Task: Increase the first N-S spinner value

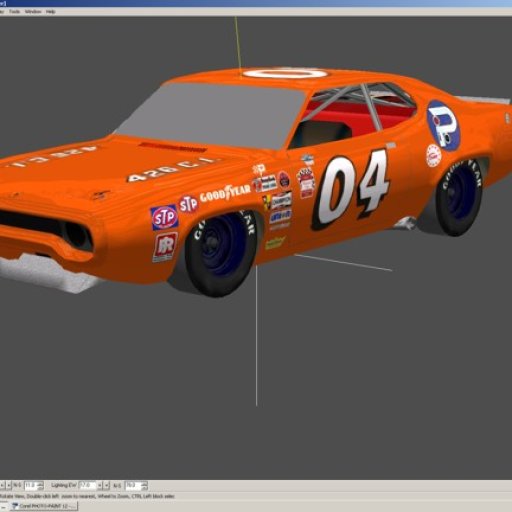Action: [x=40, y=483]
